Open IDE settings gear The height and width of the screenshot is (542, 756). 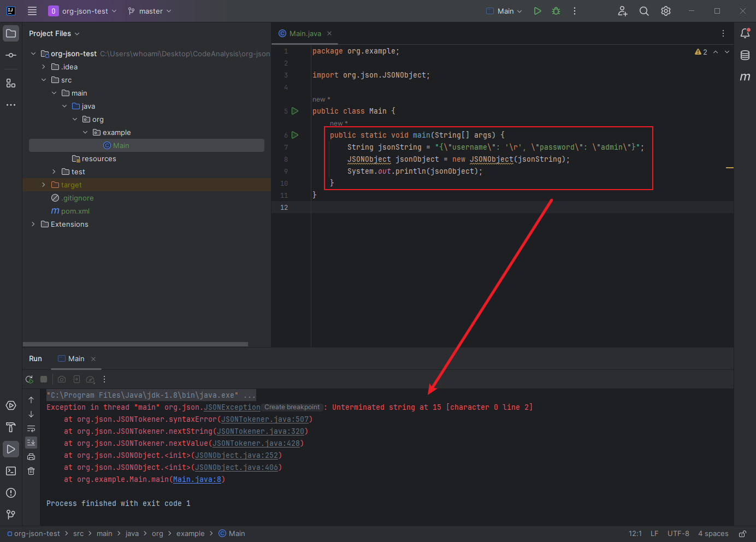(x=666, y=11)
